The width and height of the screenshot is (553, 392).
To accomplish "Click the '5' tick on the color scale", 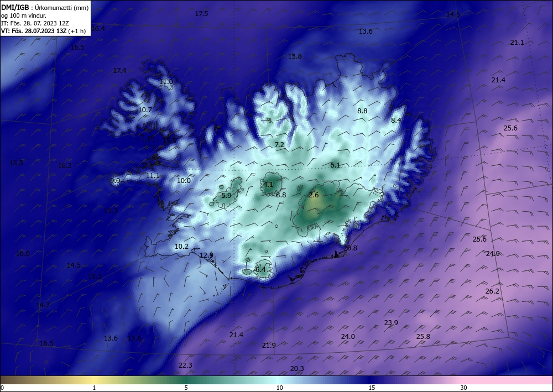I will tap(186, 388).
